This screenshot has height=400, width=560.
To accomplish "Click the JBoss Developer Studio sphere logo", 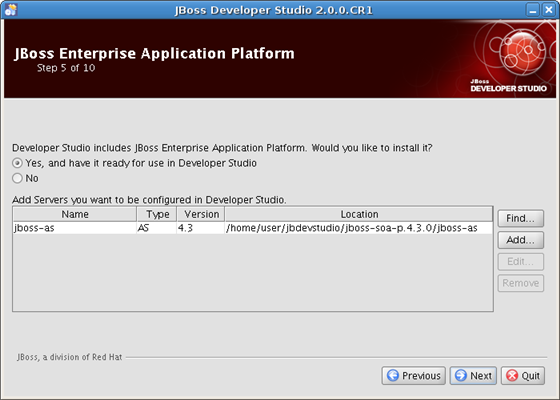I will click(522, 51).
